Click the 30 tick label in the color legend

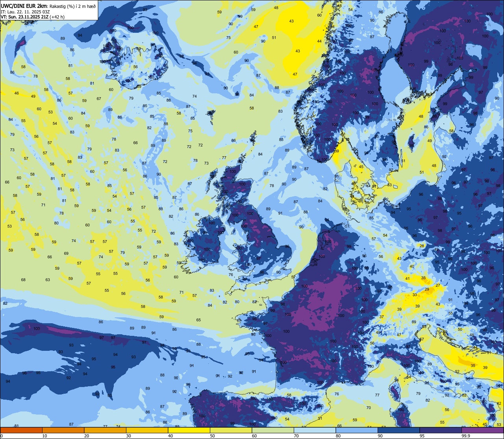point(129,436)
